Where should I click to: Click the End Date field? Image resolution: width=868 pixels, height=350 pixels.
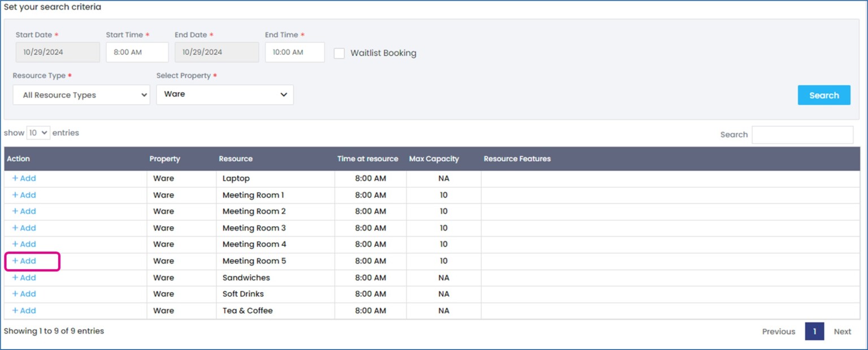pyautogui.click(x=217, y=52)
